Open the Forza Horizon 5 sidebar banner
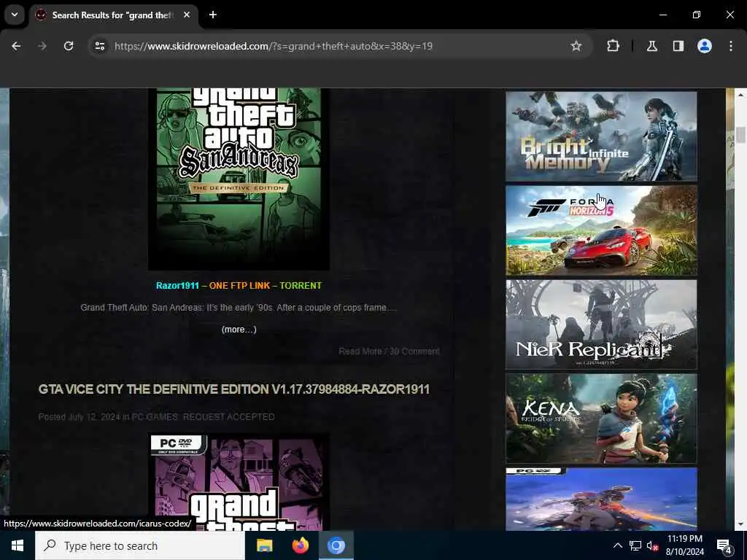The height and width of the screenshot is (560, 747). (601, 230)
